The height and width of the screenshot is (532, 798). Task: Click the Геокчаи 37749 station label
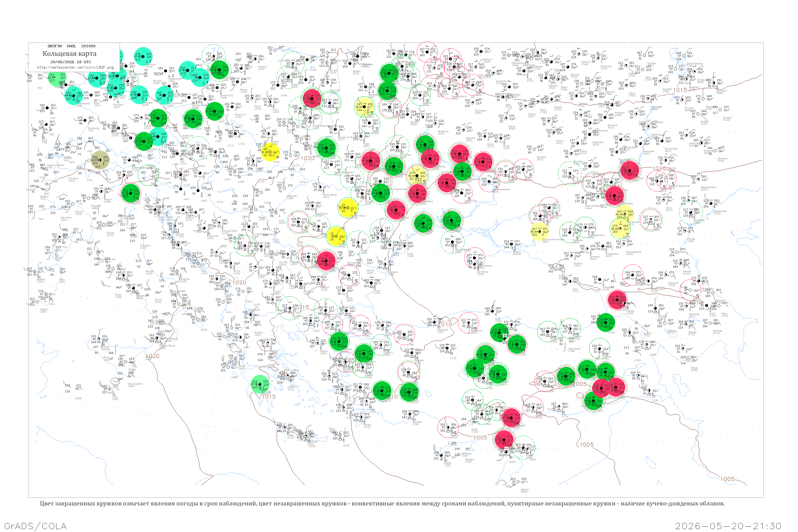pyautogui.click(x=718, y=332)
